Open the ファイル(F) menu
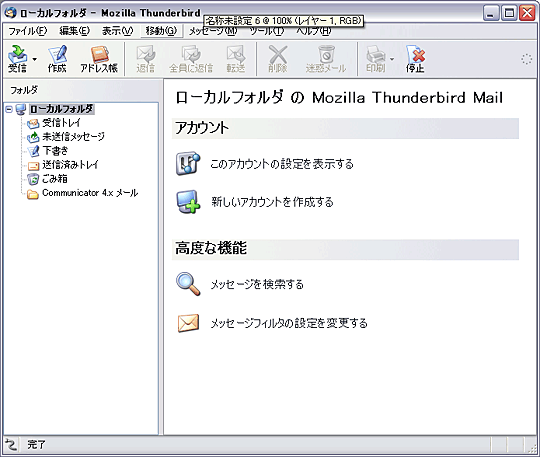 pos(28,31)
